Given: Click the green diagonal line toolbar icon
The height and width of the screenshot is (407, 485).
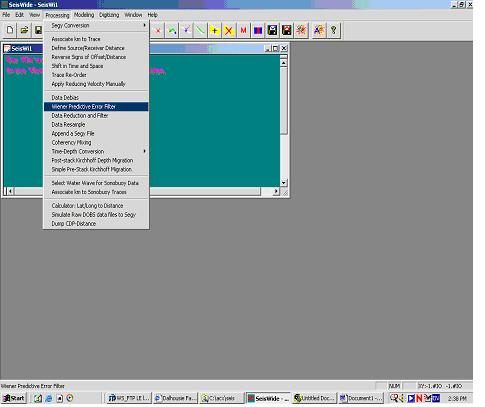Looking at the screenshot, I should point(200,31).
